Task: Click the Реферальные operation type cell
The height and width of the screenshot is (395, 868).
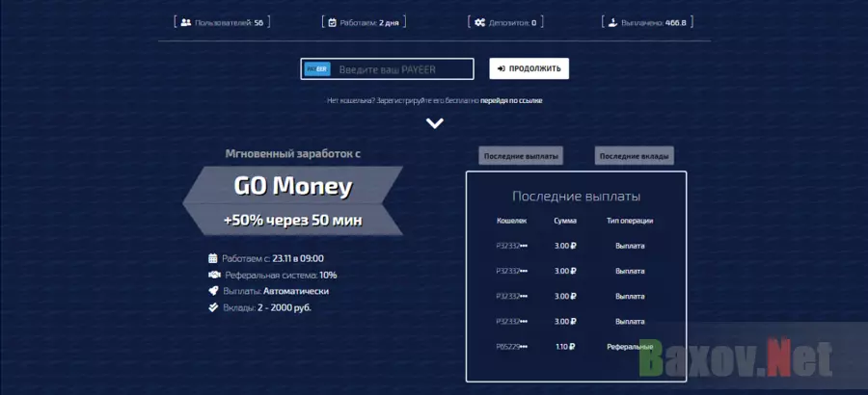Action: pos(630,347)
